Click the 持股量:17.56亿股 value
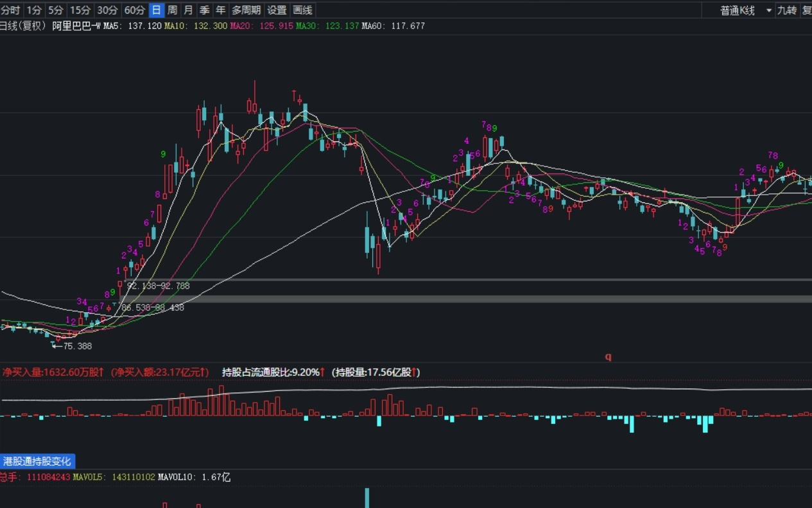812x508 pixels. coord(376,372)
